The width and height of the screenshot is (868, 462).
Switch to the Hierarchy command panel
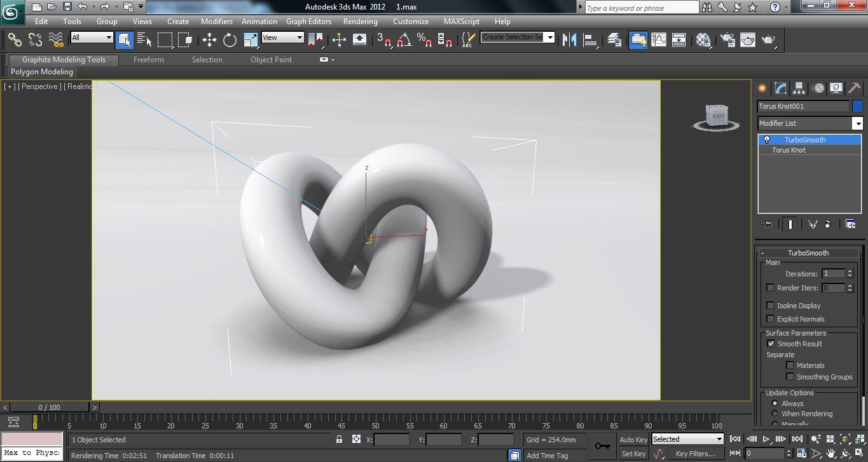(799, 88)
